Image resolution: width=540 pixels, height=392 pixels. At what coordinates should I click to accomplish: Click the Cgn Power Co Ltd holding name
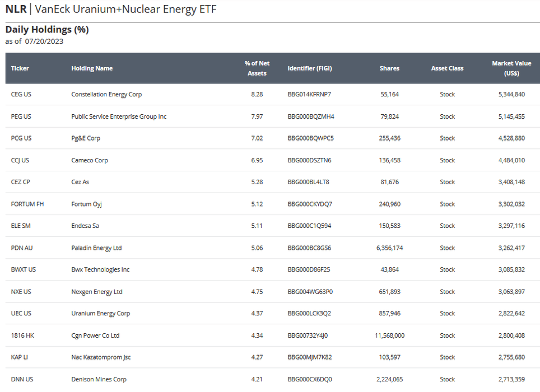95,335
